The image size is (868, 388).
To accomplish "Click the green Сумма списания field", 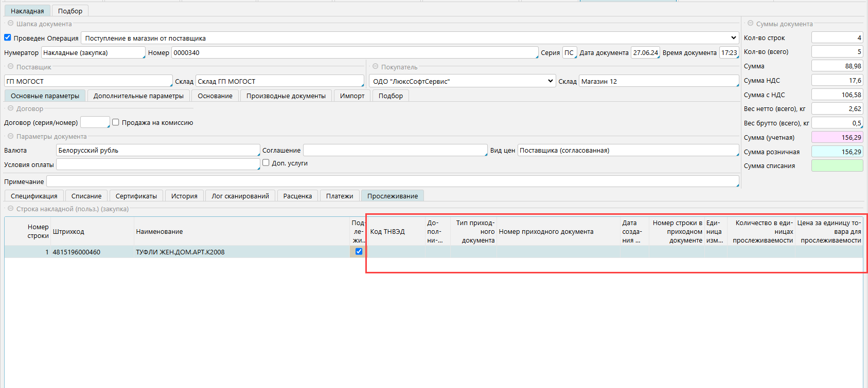I will (x=837, y=165).
